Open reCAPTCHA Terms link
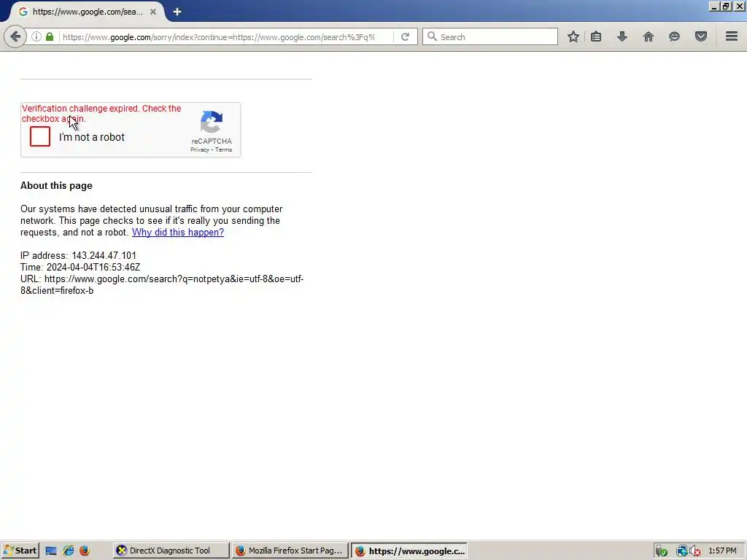Viewport: 747px width, 560px height. point(223,149)
